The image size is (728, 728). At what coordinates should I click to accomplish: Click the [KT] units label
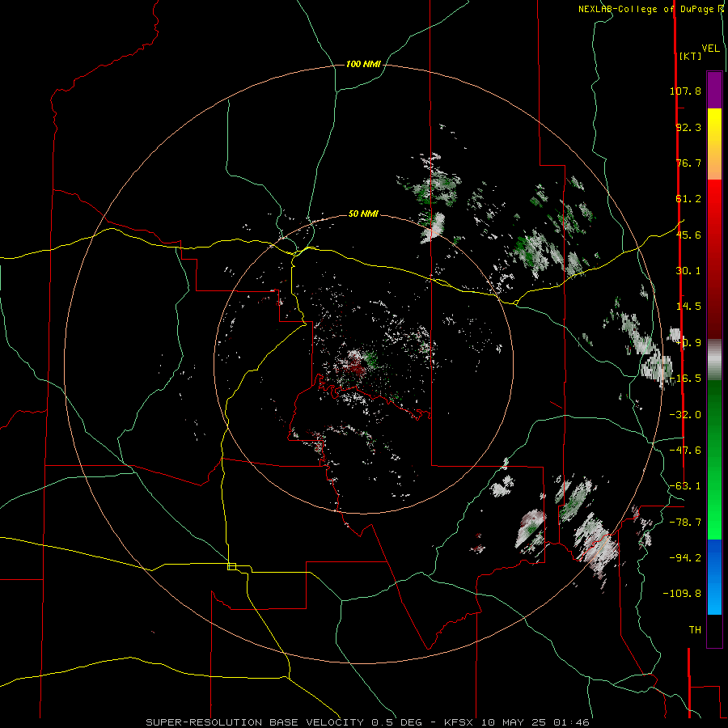(x=690, y=56)
